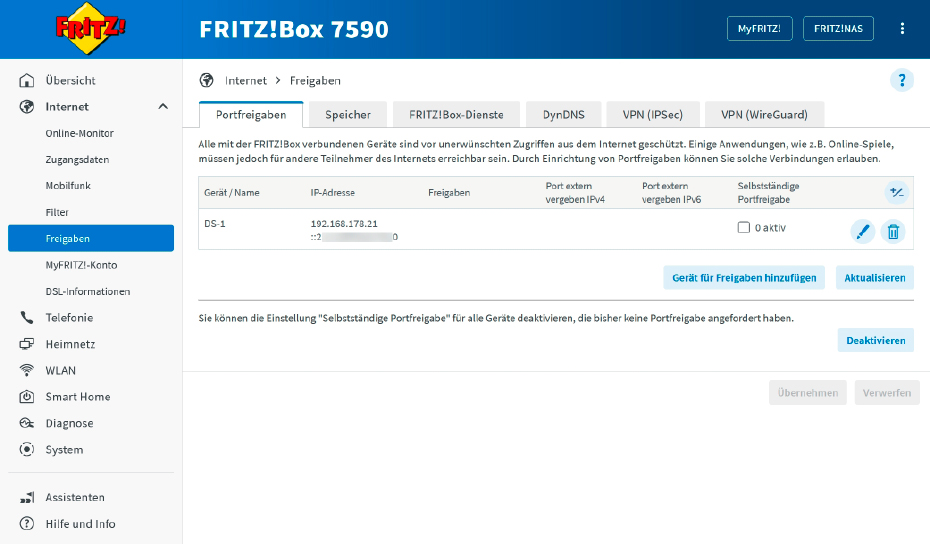Click the trash icon to delete DS-1
This screenshot has height=544, width=930.
point(893,232)
